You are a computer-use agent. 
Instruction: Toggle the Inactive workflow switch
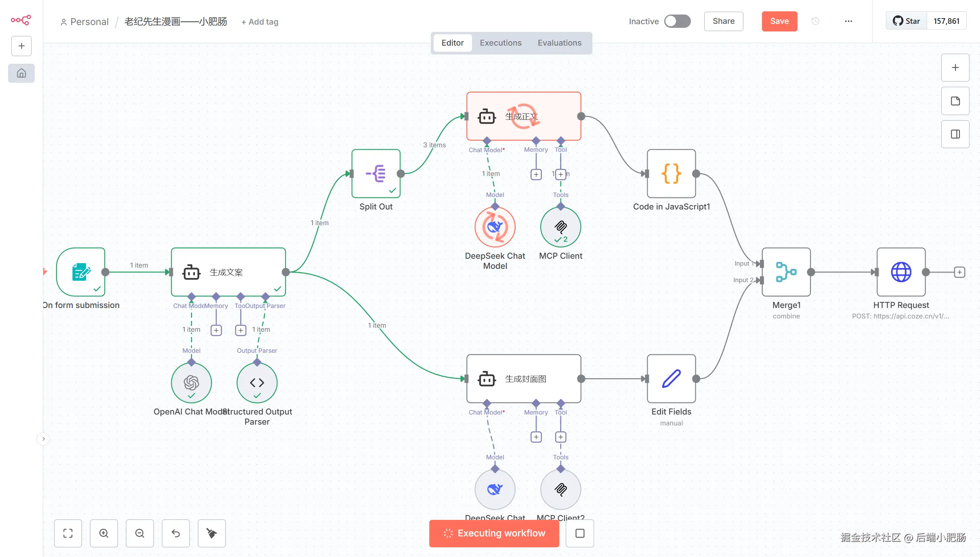coord(678,21)
